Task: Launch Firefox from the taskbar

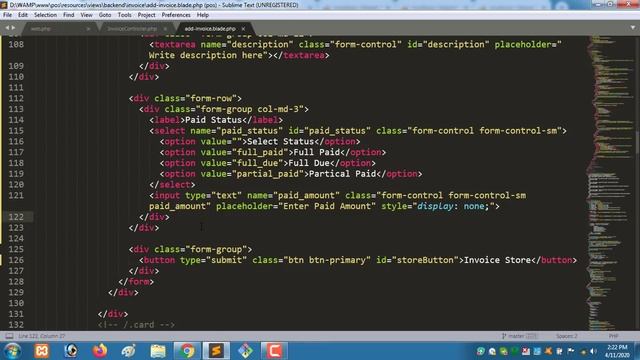Action: click(x=100, y=351)
